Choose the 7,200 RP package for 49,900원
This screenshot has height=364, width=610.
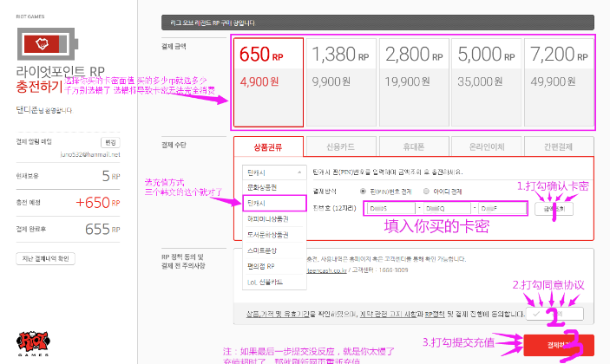coord(559,82)
